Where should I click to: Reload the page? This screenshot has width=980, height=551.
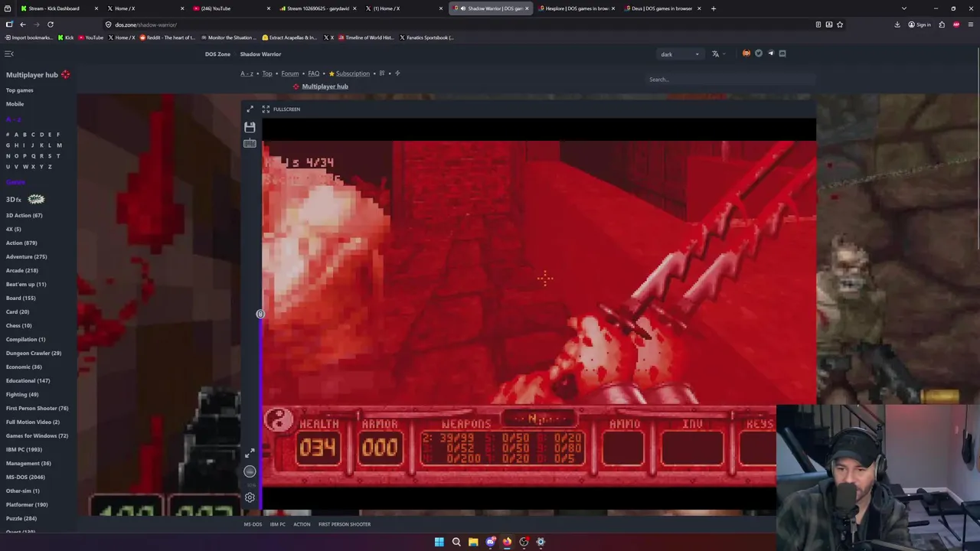(51, 24)
